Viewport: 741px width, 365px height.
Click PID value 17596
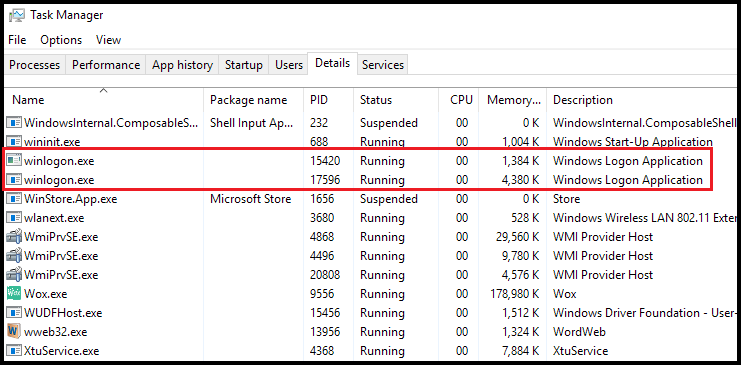(325, 180)
